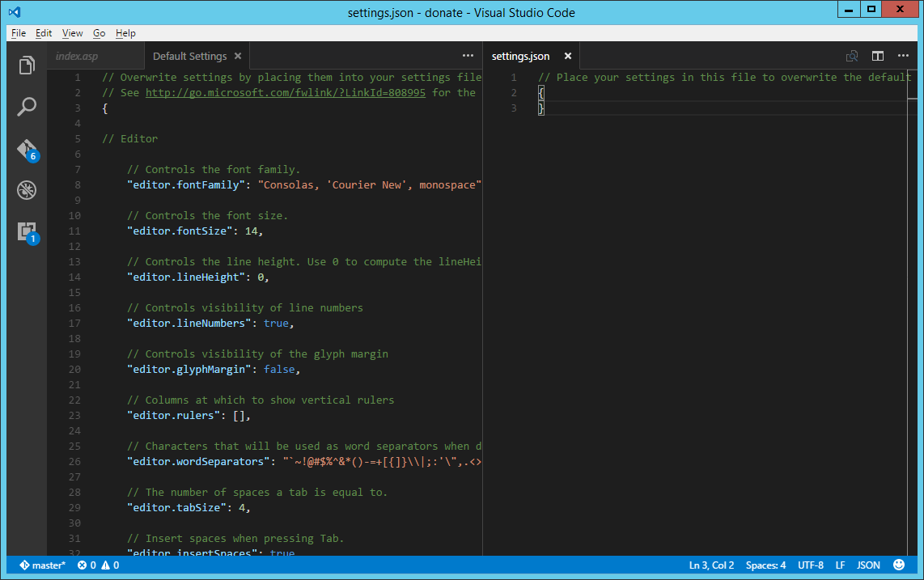Change encoding via UTF-8 indicator
This screenshot has width=924, height=580.
pyautogui.click(x=810, y=565)
